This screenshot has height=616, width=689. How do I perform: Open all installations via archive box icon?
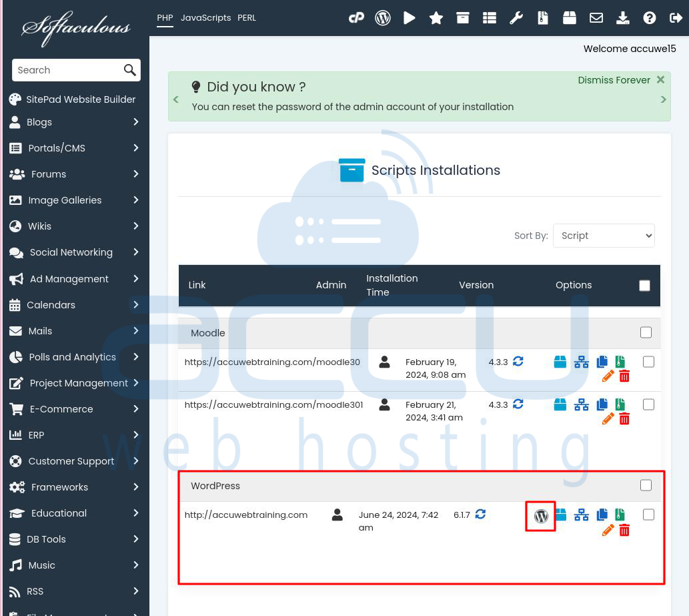pos(463,18)
